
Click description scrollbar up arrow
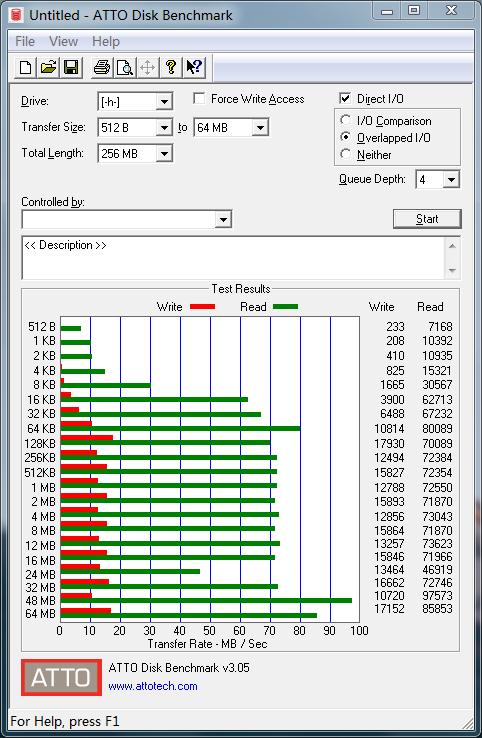coord(452,246)
